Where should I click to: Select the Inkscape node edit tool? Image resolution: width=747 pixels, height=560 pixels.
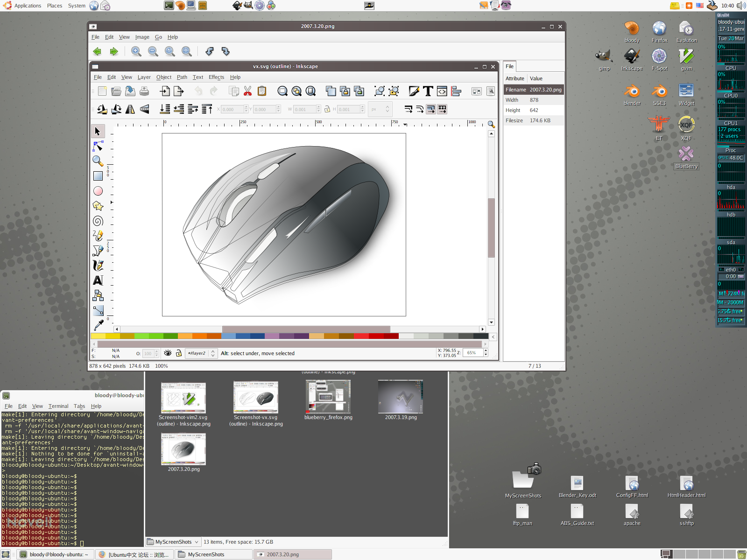click(98, 146)
